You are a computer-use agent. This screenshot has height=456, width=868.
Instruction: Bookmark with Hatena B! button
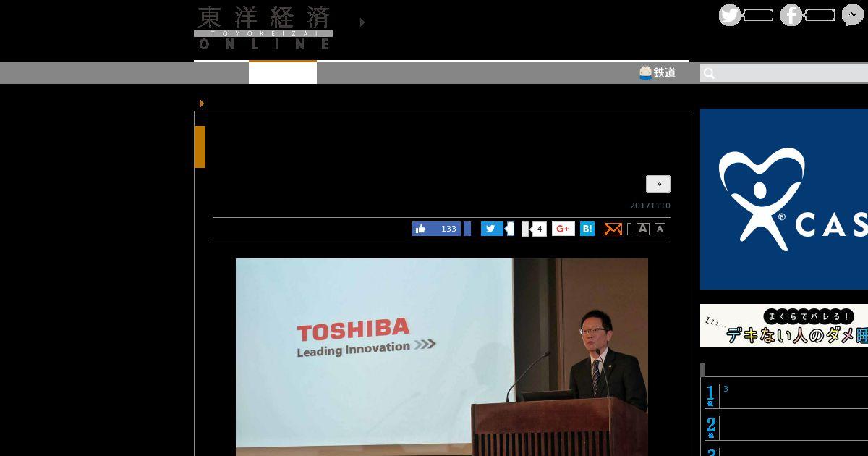coord(587,229)
